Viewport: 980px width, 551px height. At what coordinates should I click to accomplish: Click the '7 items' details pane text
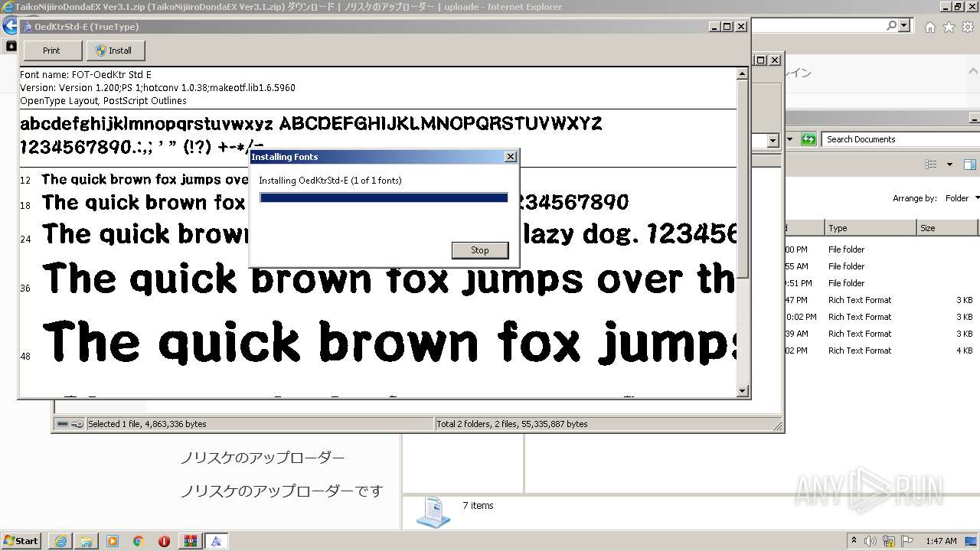[x=478, y=506]
